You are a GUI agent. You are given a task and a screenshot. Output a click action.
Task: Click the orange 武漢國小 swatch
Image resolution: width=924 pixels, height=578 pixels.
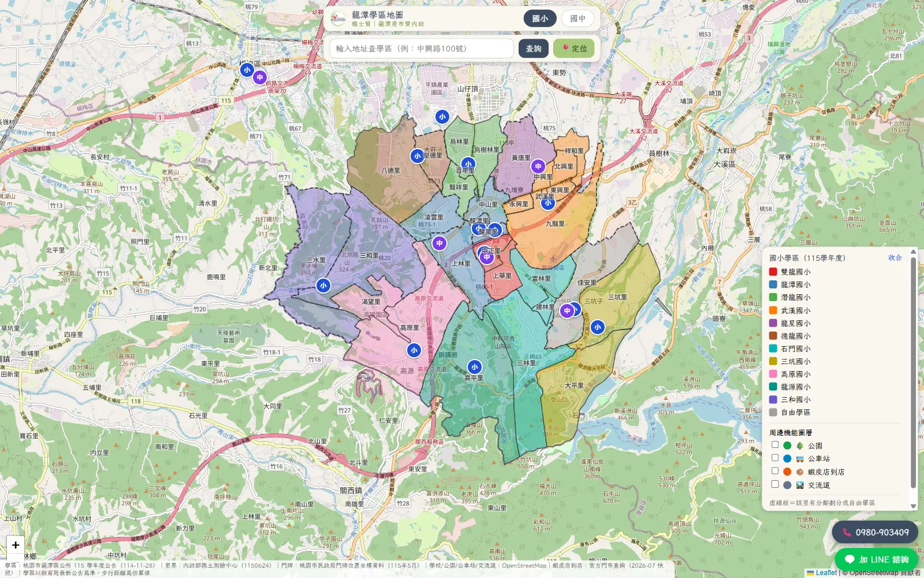click(x=773, y=310)
